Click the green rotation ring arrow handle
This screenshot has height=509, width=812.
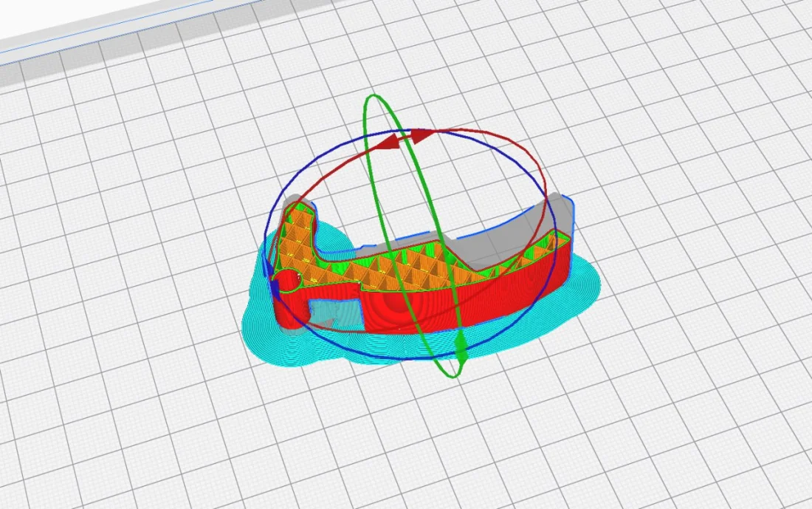point(461,348)
